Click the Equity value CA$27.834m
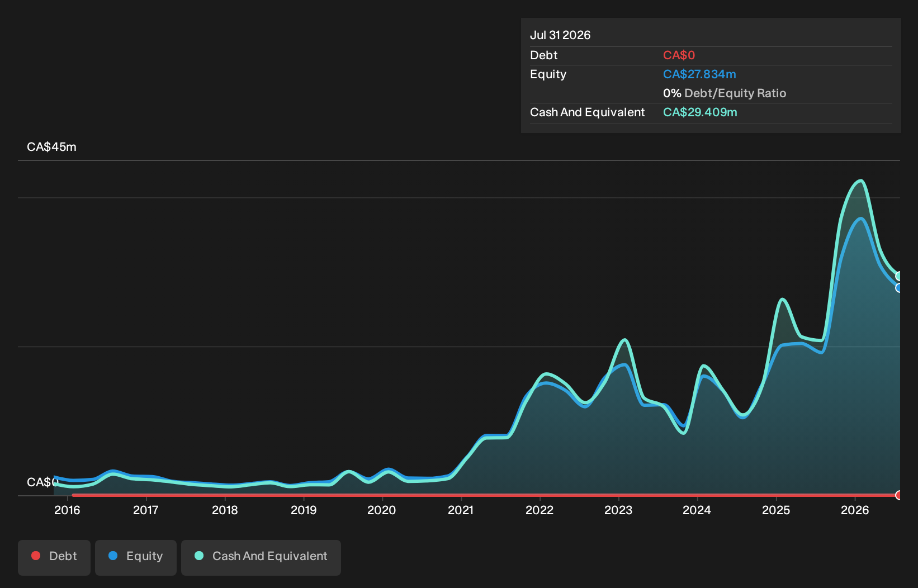 pos(699,74)
